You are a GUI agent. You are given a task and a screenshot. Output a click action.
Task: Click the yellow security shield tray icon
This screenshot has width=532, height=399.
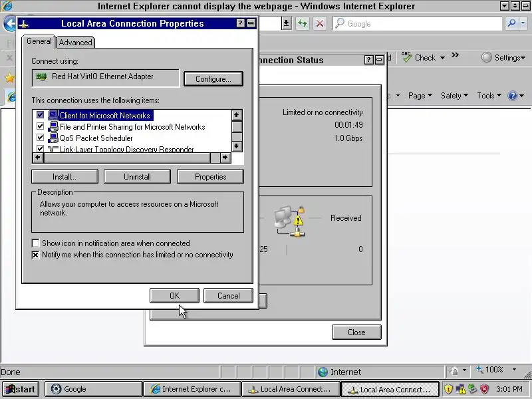(448, 389)
